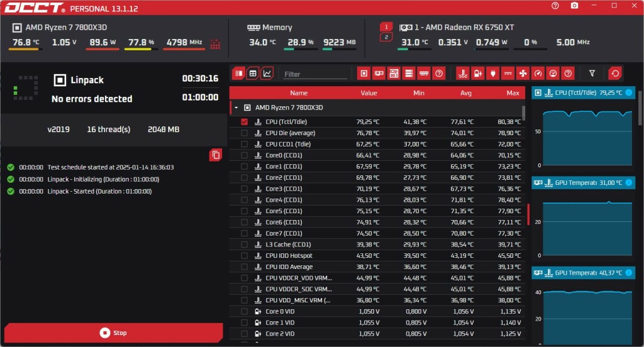This screenshot has height=347, width=644.
Task: Stop the running Linpack test
Action: coord(114,333)
